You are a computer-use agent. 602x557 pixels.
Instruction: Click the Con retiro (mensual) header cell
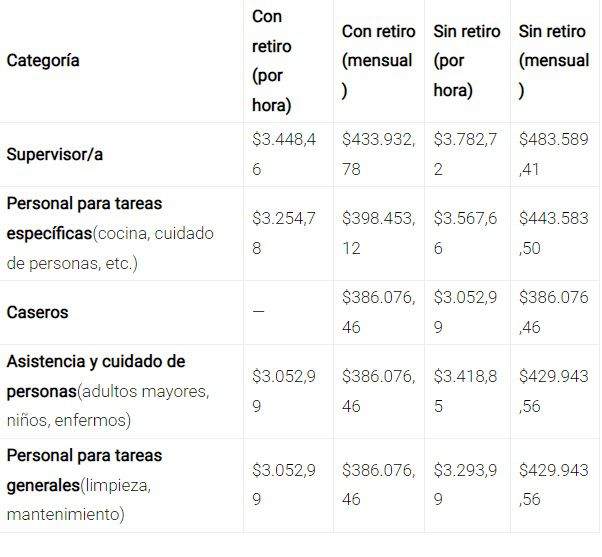pos(377,60)
